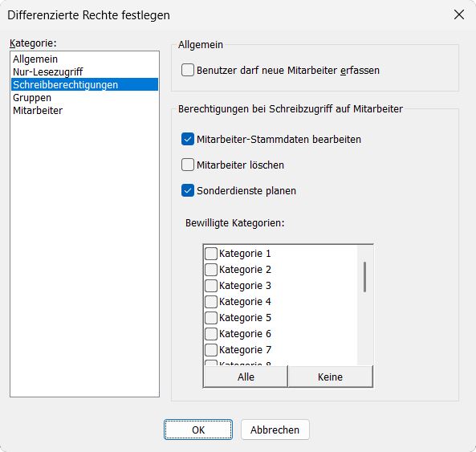Enable 'Mitarbeiter löschen' checkbox

(188, 165)
